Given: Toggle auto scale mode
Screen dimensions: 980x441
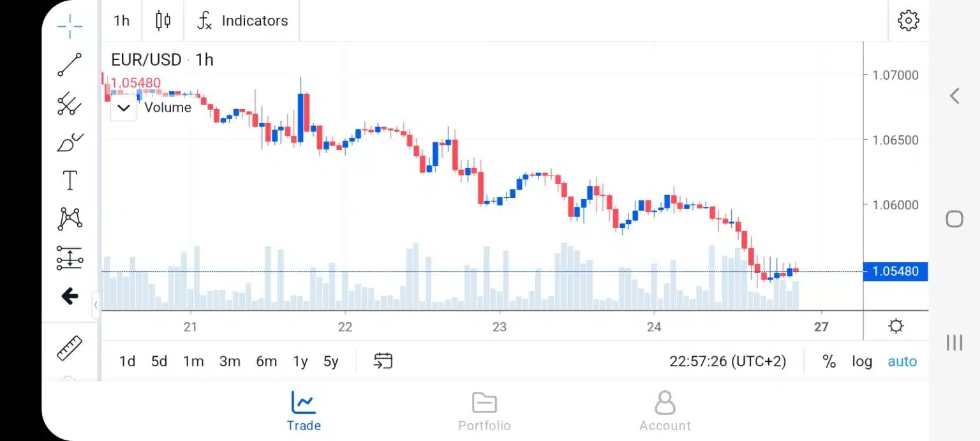Looking at the screenshot, I should click(x=902, y=361).
